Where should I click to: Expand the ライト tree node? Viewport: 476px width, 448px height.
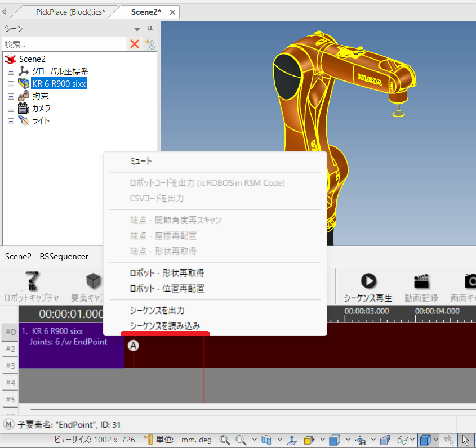[11, 121]
